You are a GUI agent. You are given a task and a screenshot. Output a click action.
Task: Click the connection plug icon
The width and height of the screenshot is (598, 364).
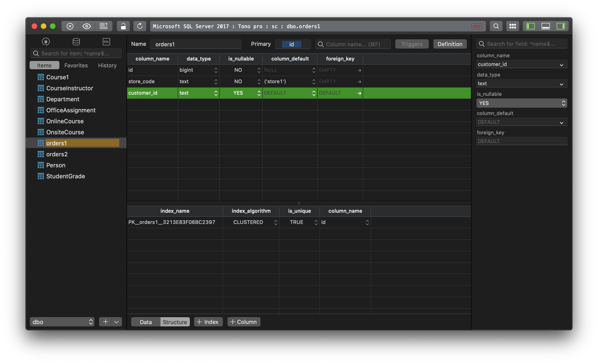46,42
